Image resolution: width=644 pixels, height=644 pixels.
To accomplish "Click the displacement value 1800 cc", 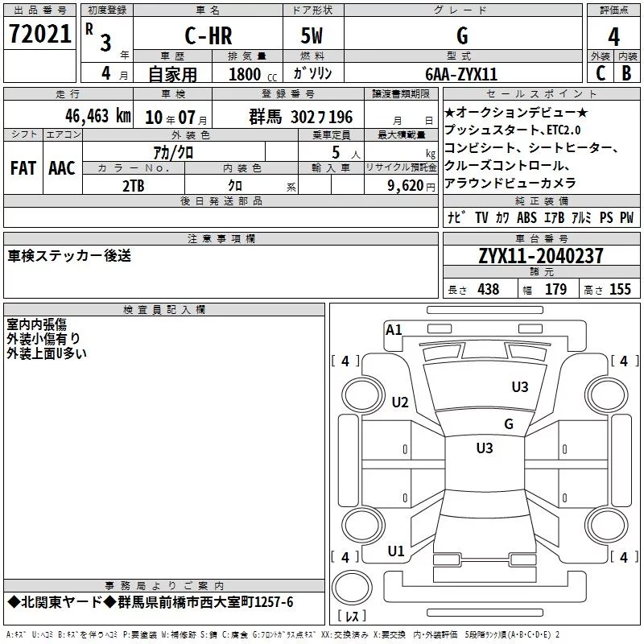I will pos(253,74).
